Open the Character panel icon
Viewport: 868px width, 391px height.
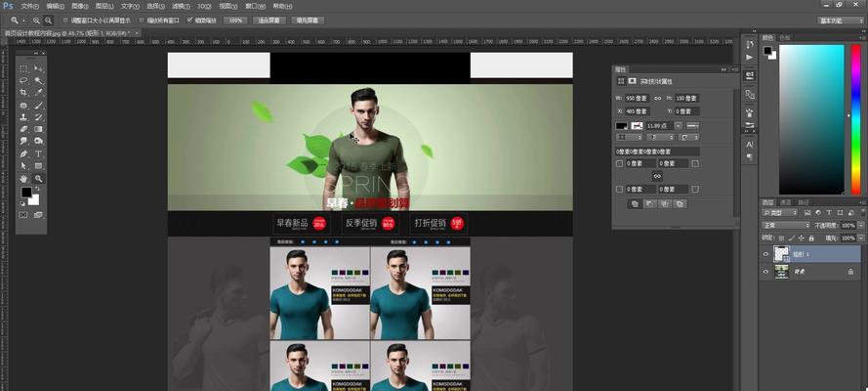(750, 144)
